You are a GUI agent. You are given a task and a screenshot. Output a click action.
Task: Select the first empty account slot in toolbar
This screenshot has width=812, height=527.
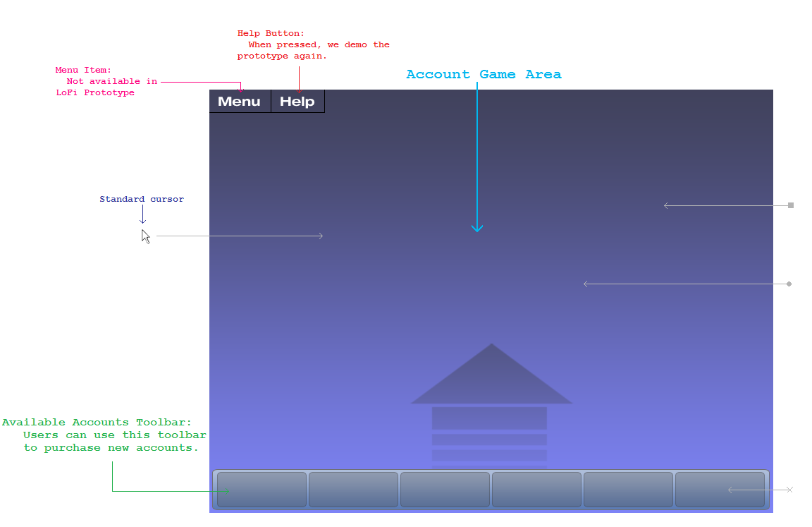262,489
